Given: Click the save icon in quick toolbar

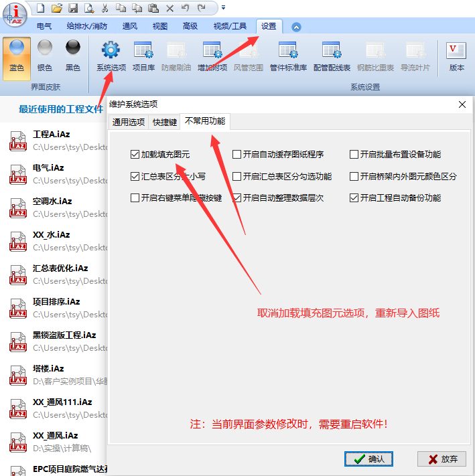Looking at the screenshot, I should coord(72,8).
